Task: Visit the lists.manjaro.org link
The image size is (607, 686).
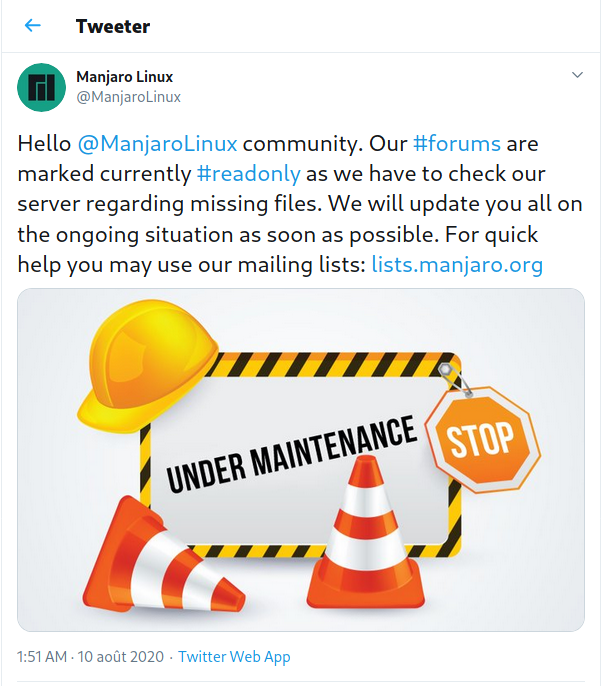Action: (457, 265)
